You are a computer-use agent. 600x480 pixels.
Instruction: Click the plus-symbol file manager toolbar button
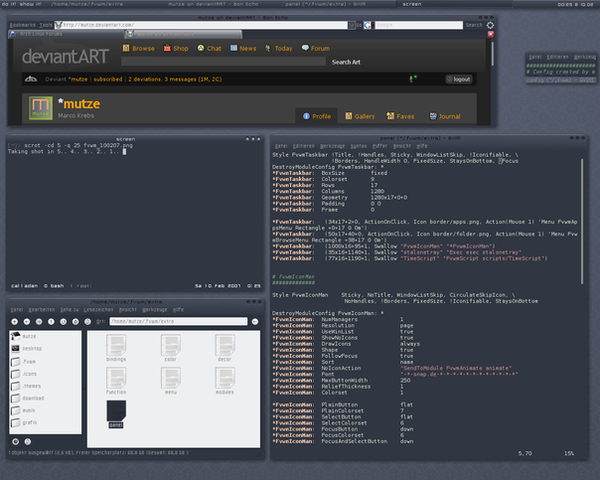pos(15,322)
